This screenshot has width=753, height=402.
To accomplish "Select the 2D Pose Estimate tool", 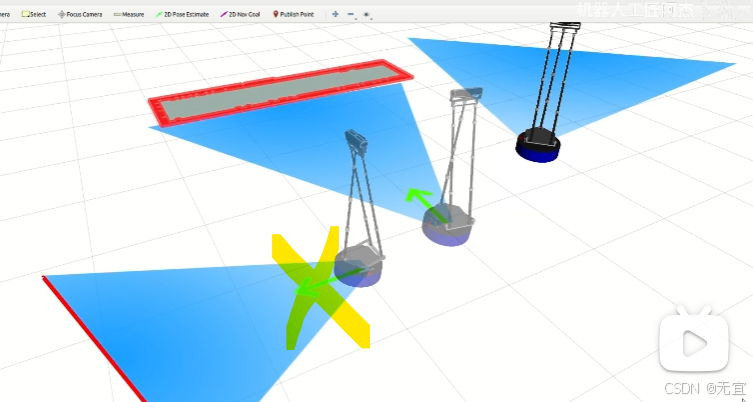I will point(182,14).
